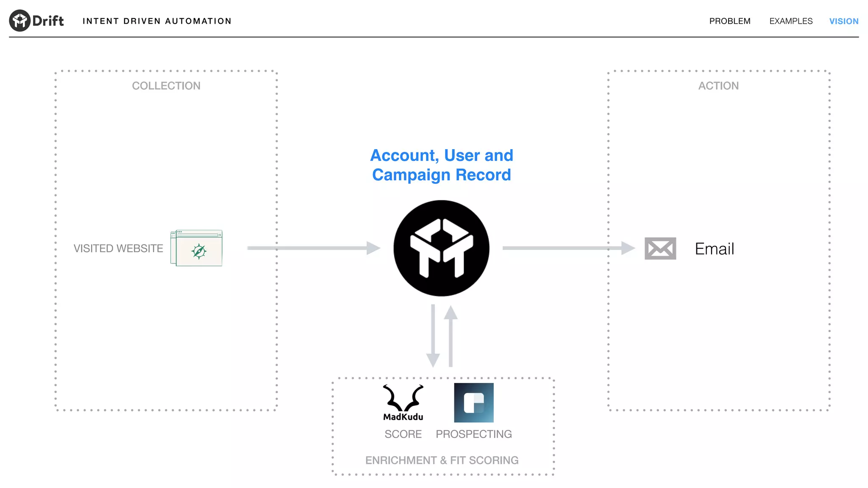Click the Drift logo in the header
Screen dimensions: 868x488
(x=36, y=21)
